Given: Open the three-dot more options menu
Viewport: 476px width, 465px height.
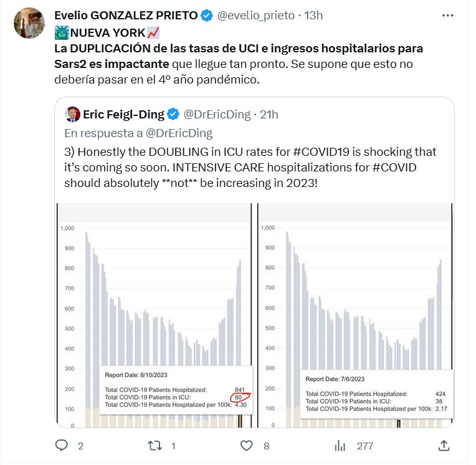Looking at the screenshot, I should 447,15.
